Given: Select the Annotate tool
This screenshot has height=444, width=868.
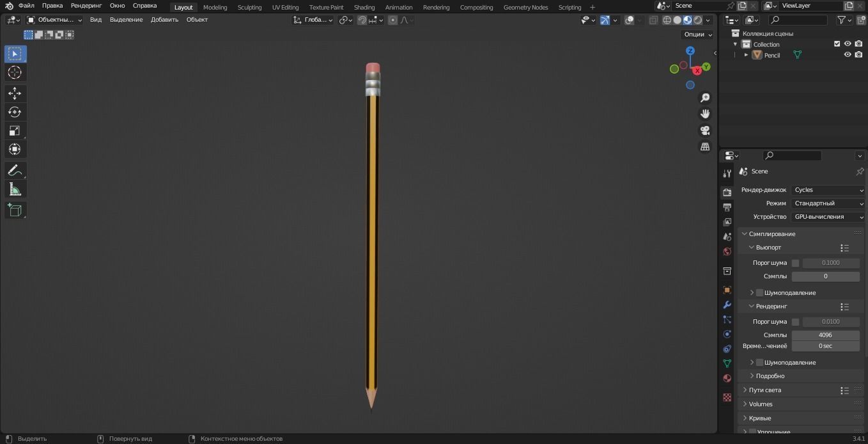Looking at the screenshot, I should tap(15, 170).
